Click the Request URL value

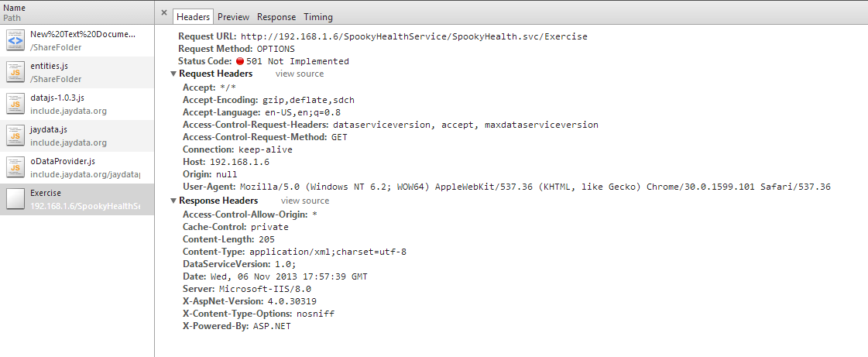(414, 36)
